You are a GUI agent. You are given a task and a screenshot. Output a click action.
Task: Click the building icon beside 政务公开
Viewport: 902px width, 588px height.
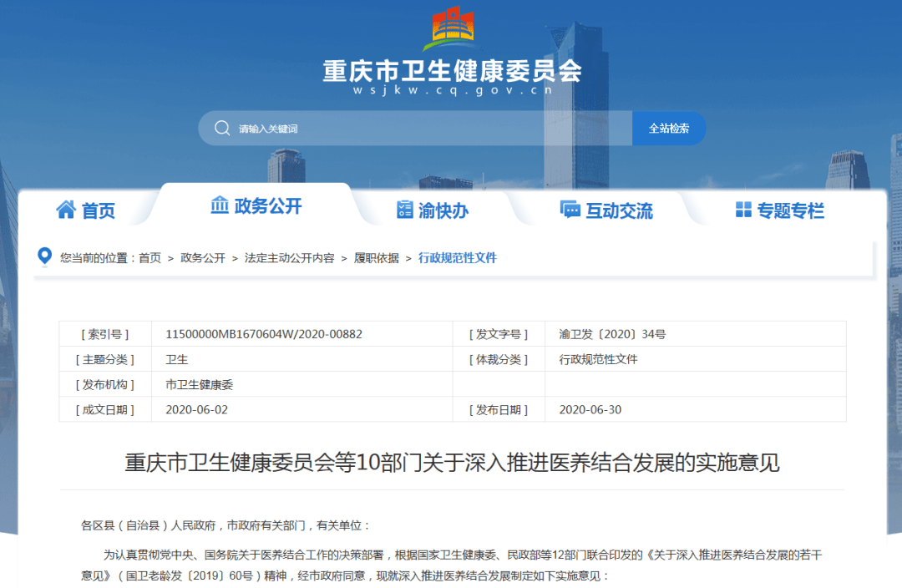point(219,205)
